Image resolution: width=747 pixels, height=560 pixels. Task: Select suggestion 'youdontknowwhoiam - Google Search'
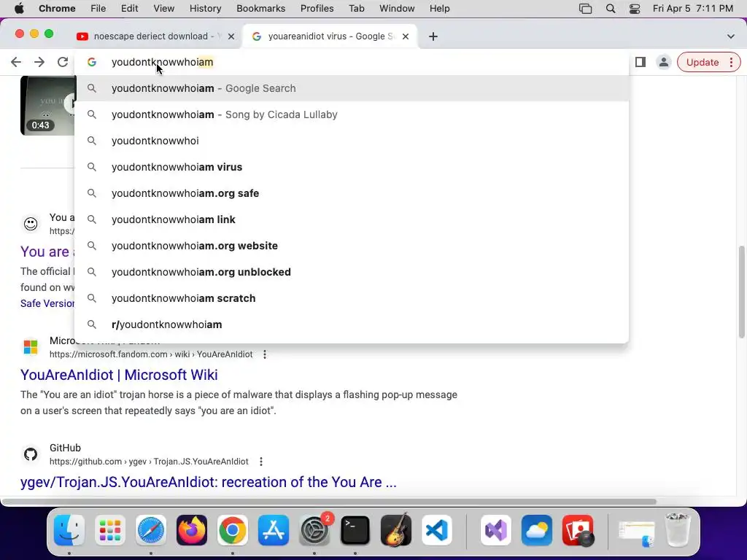pos(352,88)
